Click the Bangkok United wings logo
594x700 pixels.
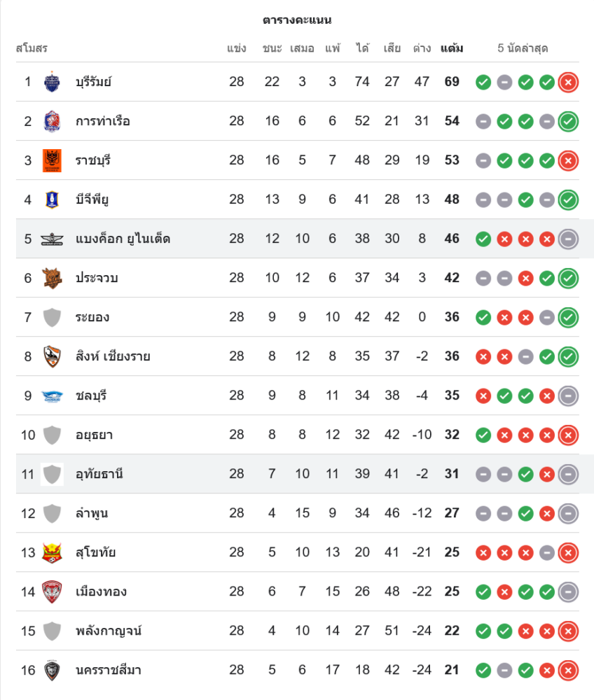53,239
